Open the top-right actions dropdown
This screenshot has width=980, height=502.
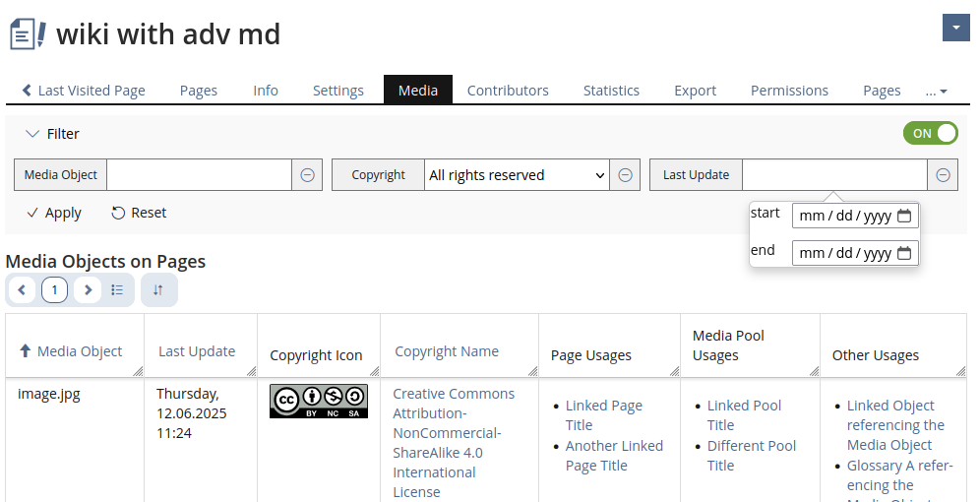point(955,29)
